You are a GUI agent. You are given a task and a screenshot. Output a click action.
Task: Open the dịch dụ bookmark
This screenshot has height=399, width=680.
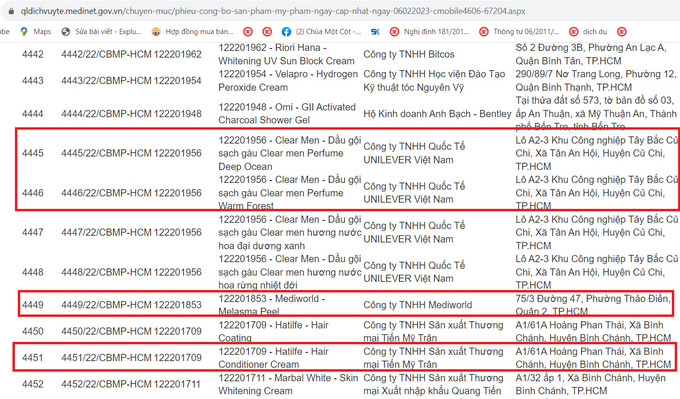[x=588, y=32]
